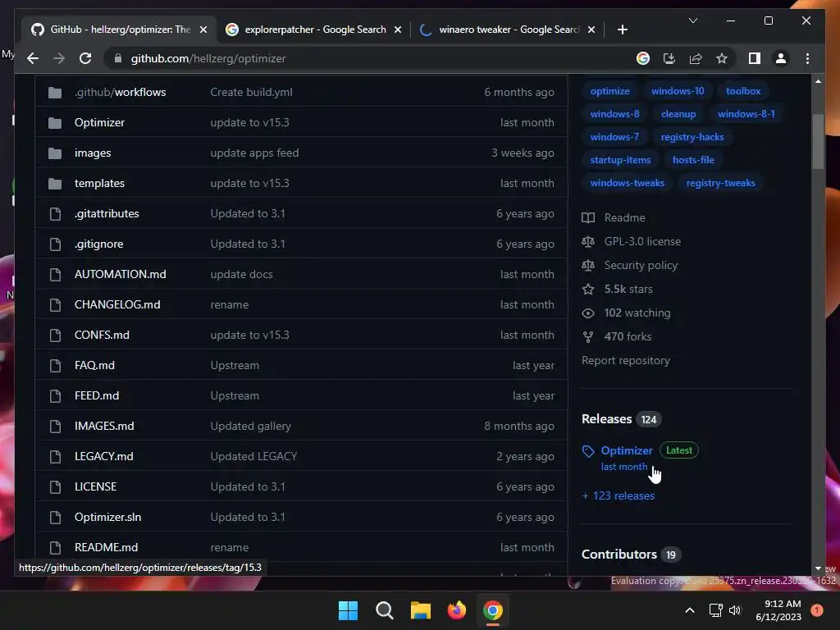Click the registry-hacks topic tag
This screenshot has height=630, width=840.
pyautogui.click(x=692, y=137)
